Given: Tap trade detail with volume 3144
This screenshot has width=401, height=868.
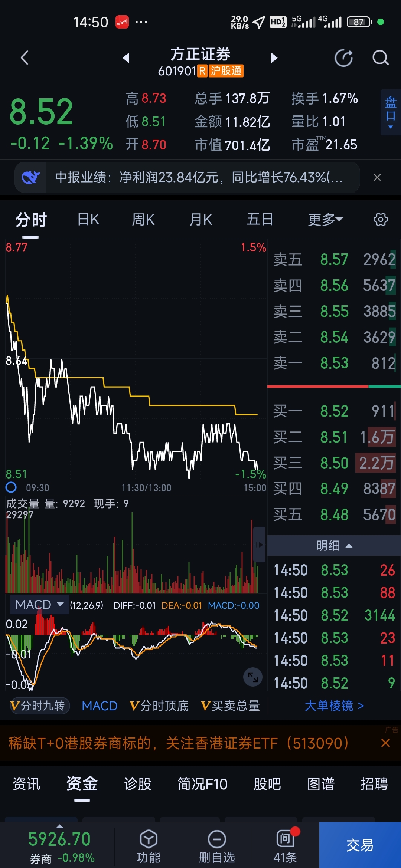Looking at the screenshot, I should [x=334, y=615].
